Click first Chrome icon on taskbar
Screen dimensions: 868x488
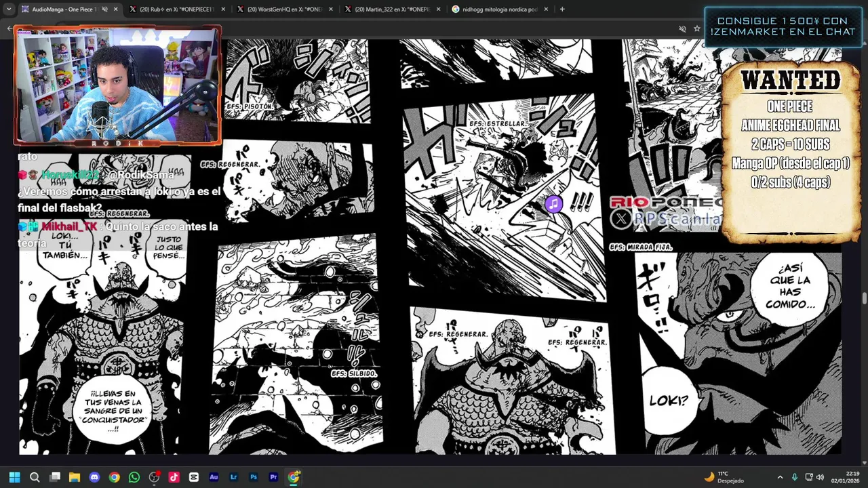point(115,477)
